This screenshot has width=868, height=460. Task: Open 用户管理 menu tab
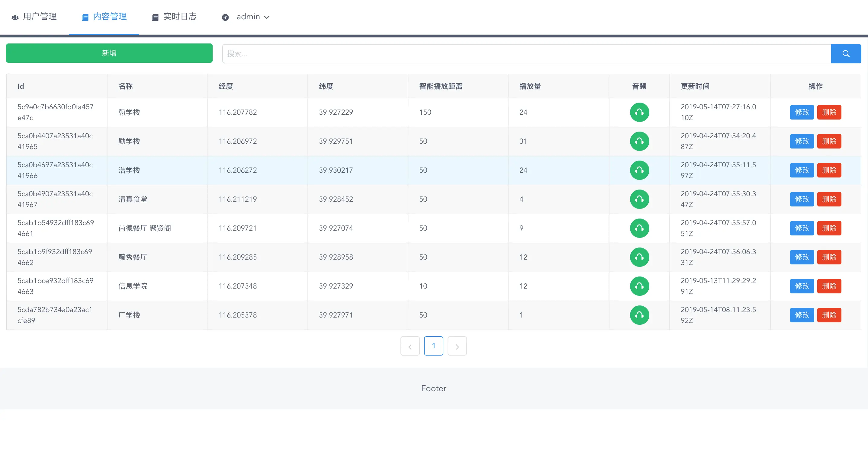34,17
